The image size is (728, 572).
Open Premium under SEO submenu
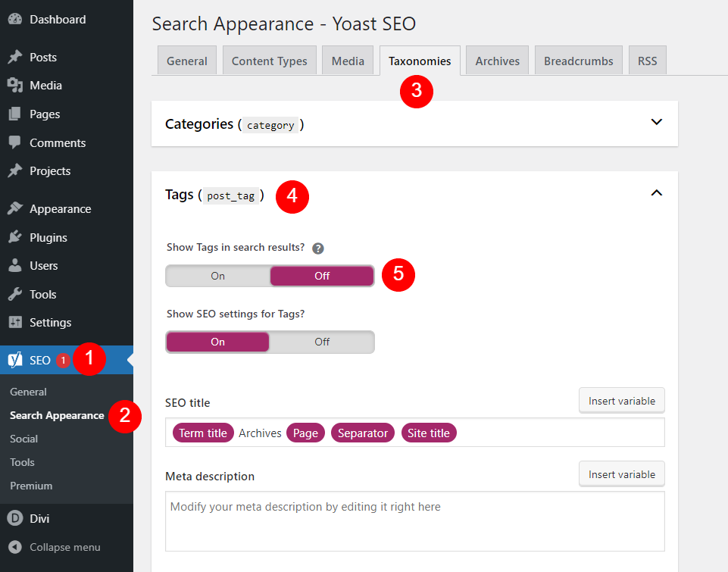tap(31, 486)
